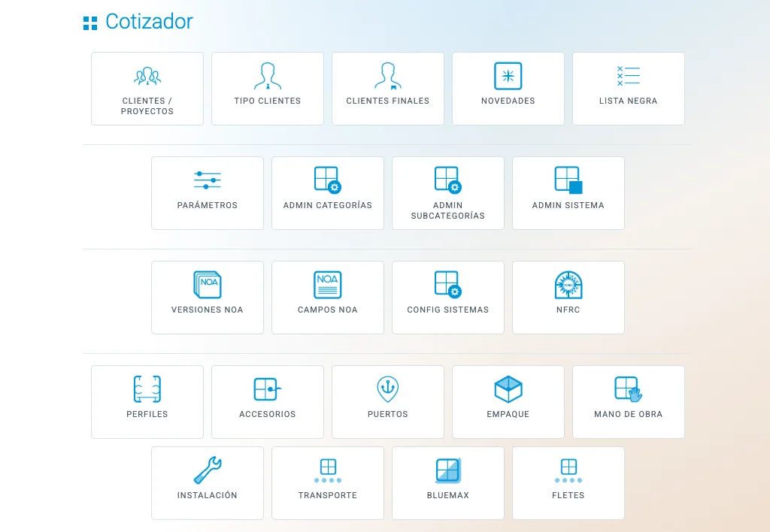
Task: Open the Instalación wrench icon
Action: tap(208, 470)
